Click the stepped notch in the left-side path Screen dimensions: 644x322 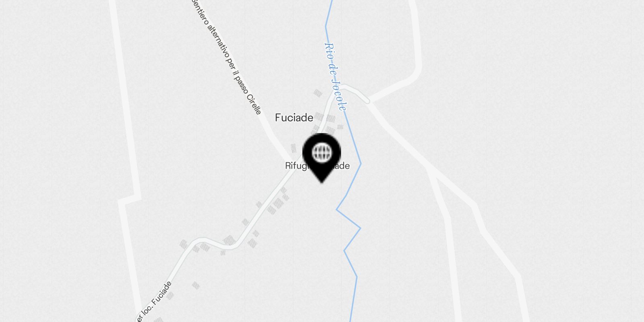coord(130,200)
